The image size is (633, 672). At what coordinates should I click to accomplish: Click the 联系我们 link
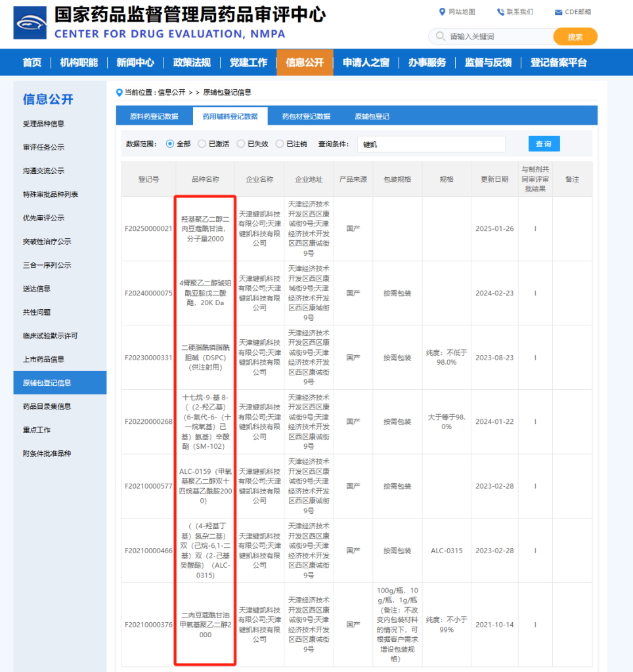(x=520, y=12)
